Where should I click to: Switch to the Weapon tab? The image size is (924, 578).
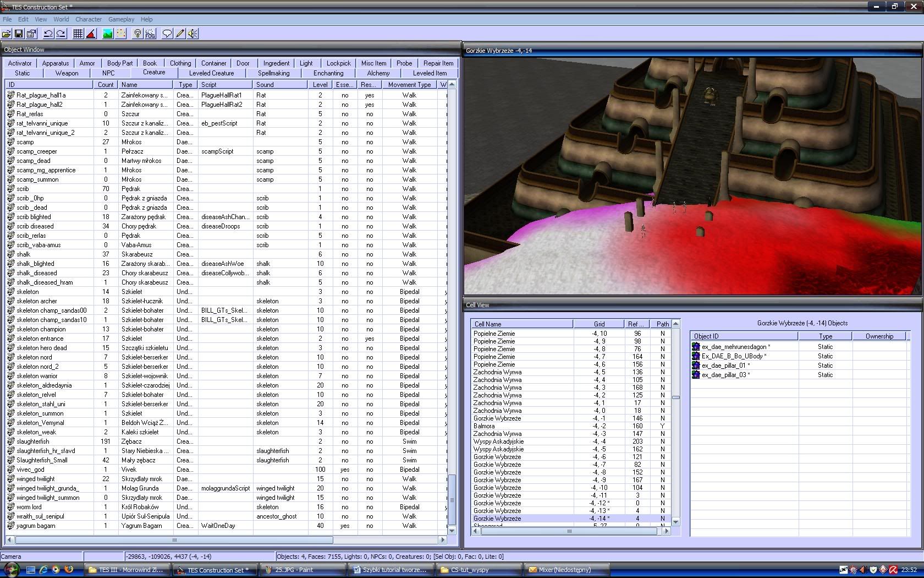click(x=67, y=73)
